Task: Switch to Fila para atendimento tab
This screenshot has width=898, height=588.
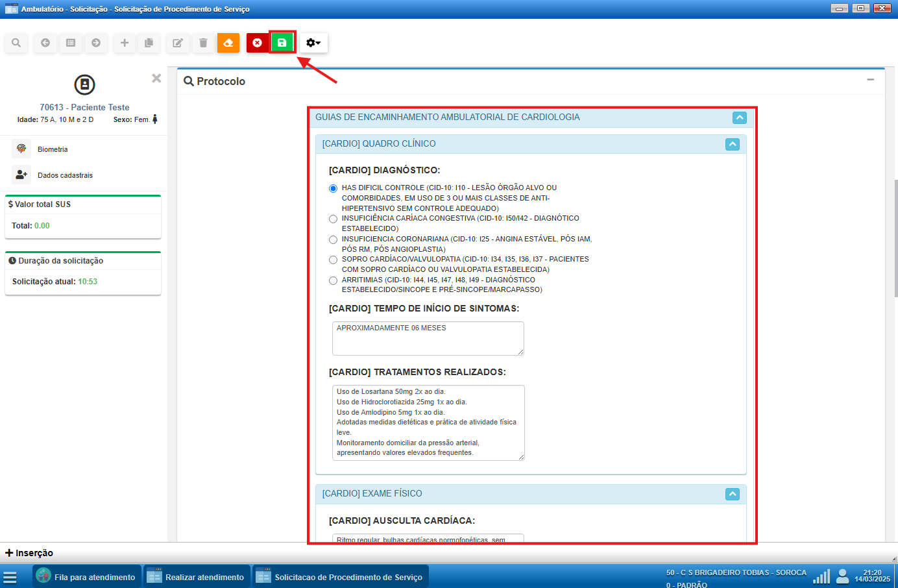Action: 86,576
